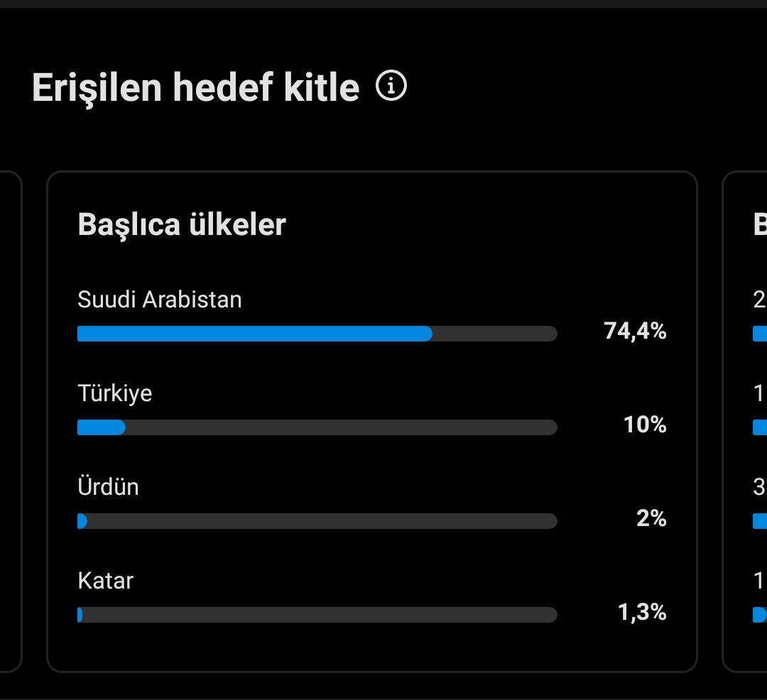Open the partially visible card on right

(744, 422)
